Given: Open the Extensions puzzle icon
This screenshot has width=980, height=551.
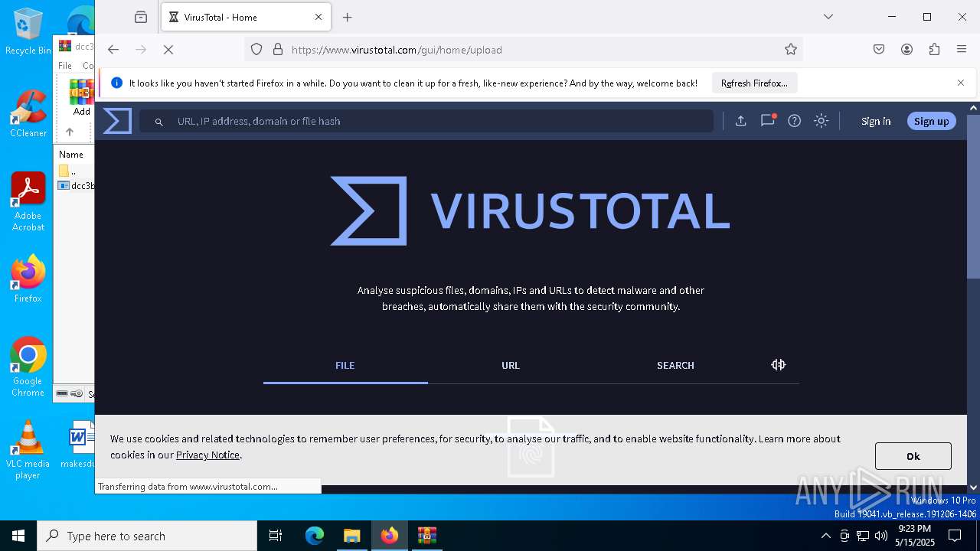Looking at the screenshot, I should click(934, 50).
